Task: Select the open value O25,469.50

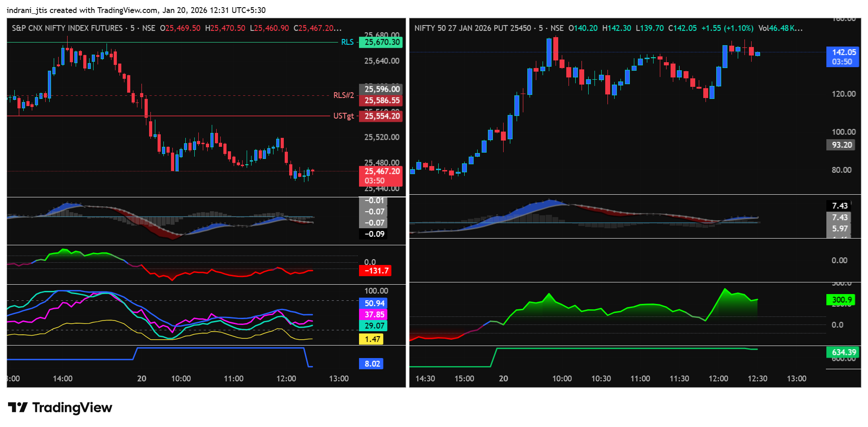Action: pos(180,28)
